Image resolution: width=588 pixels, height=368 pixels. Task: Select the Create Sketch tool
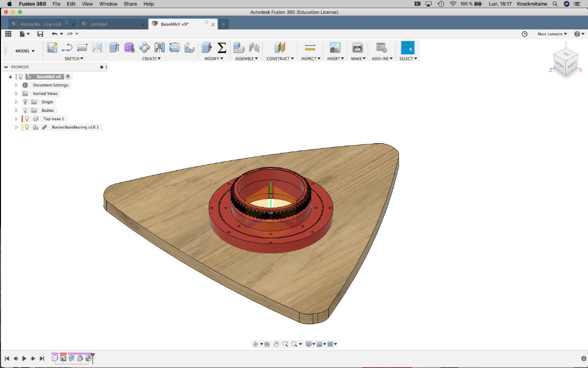(x=52, y=48)
